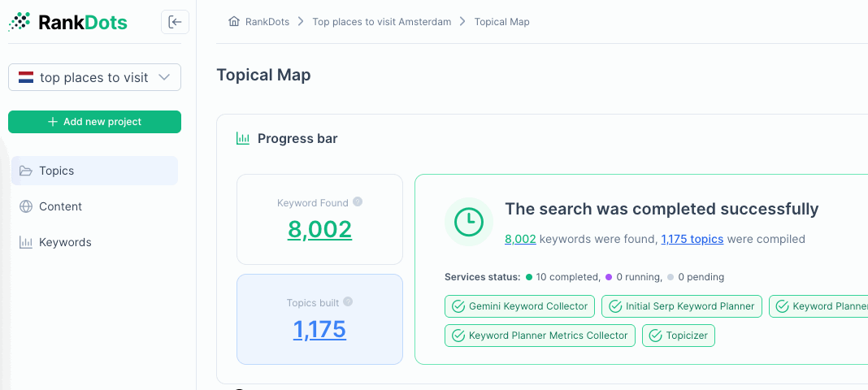Open the 1,175 Topics built number link
This screenshot has height=390, width=868.
(x=319, y=329)
